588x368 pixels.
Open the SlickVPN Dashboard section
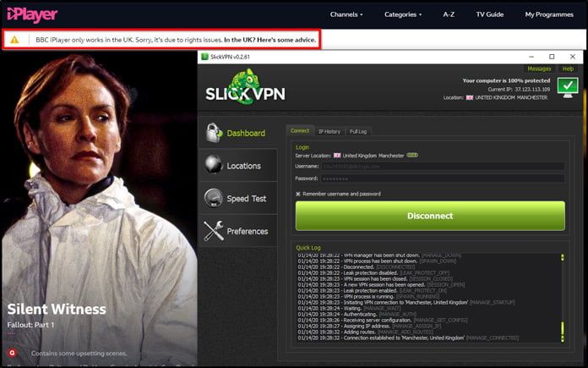point(238,133)
